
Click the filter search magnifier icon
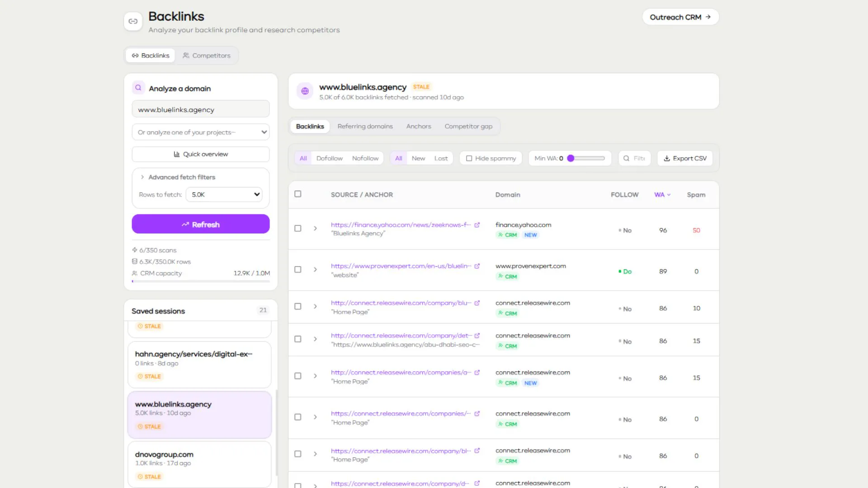626,158
